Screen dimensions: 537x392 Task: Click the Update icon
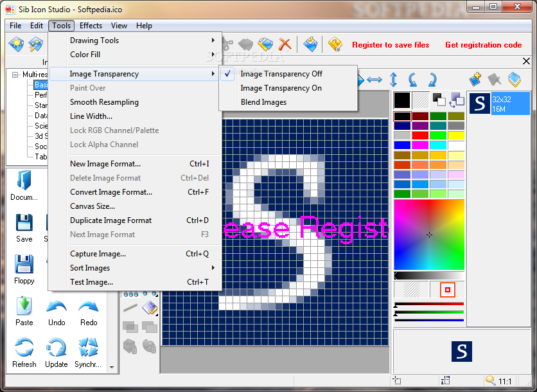[56, 348]
